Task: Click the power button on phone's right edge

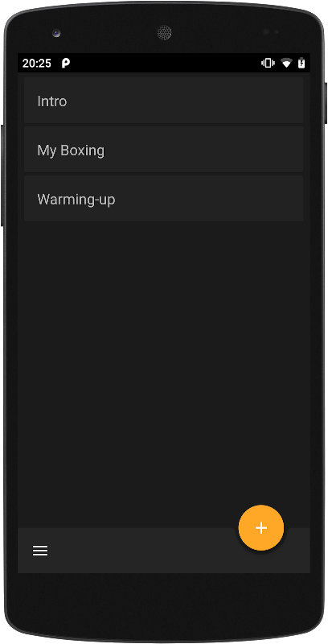Action: click(326, 103)
